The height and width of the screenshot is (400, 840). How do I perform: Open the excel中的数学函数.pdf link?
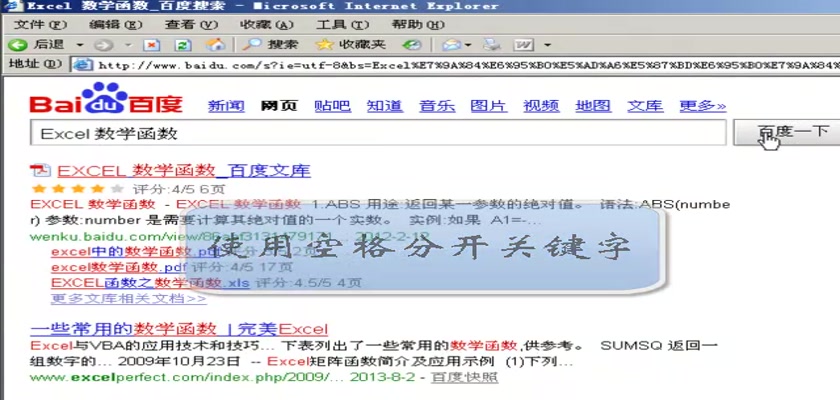tap(136, 252)
